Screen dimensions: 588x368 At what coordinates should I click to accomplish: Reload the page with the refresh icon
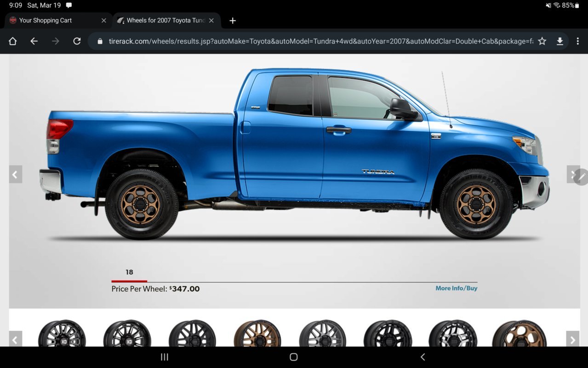click(x=77, y=41)
